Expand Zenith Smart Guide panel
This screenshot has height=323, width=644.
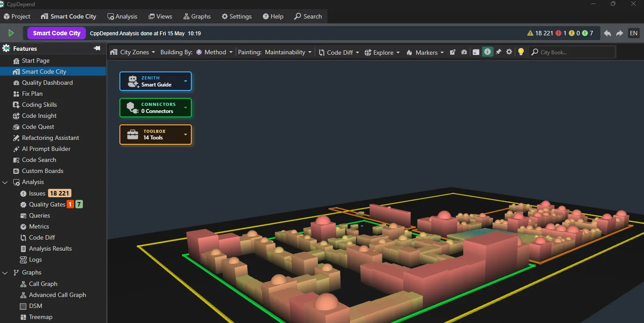coord(156,81)
